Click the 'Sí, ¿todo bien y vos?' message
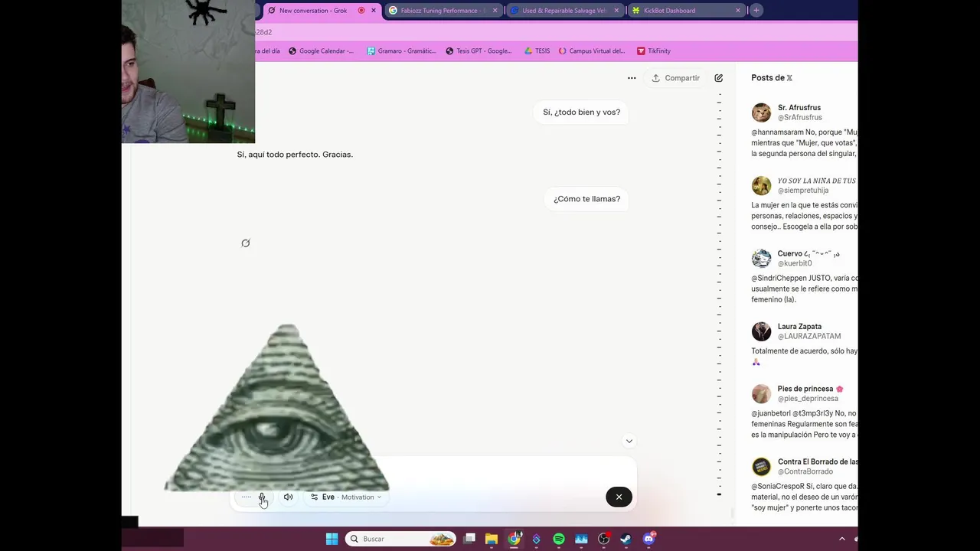This screenshot has height=551, width=980. 581,112
